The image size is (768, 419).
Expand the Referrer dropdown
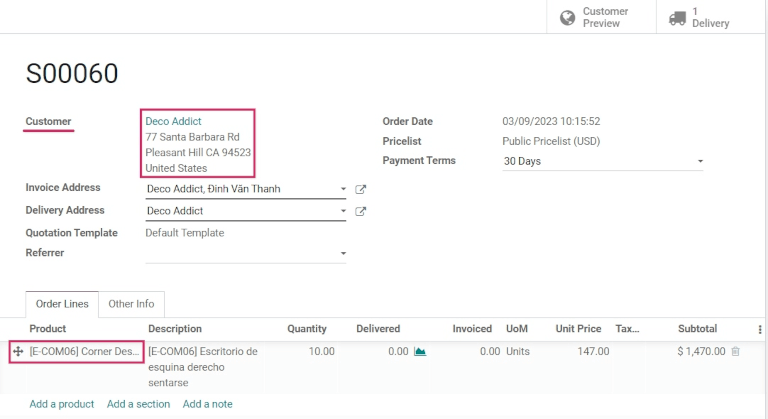(343, 254)
